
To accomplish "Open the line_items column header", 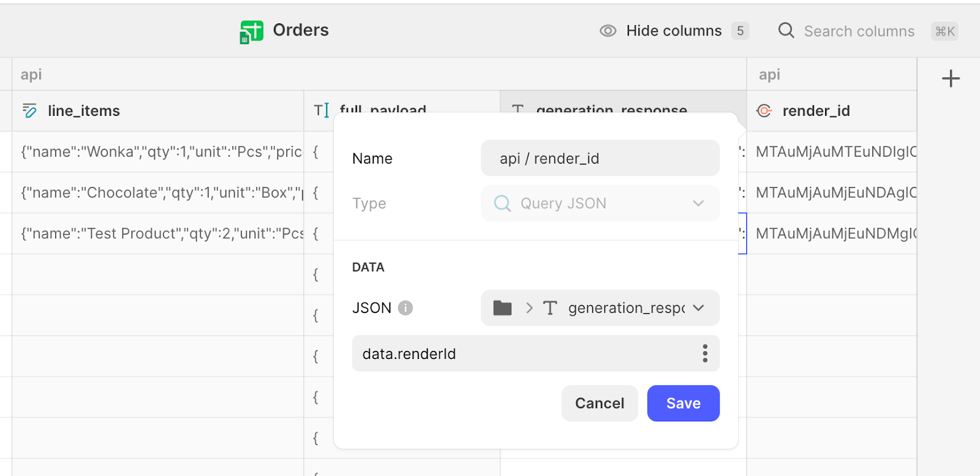I will click(158, 111).
